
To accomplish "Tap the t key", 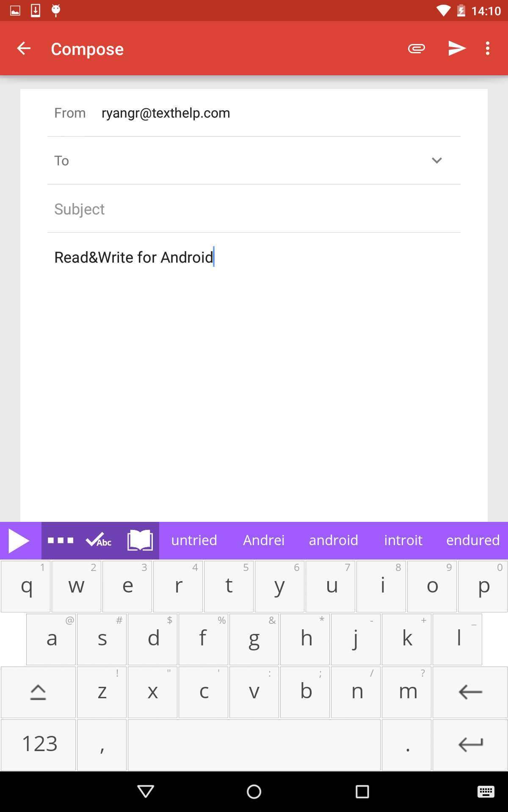I will 229,586.
